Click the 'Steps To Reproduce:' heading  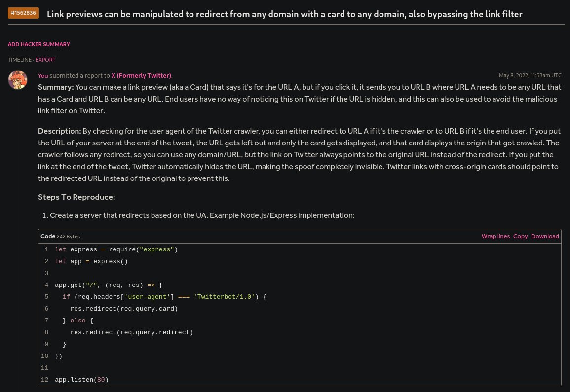click(x=76, y=197)
